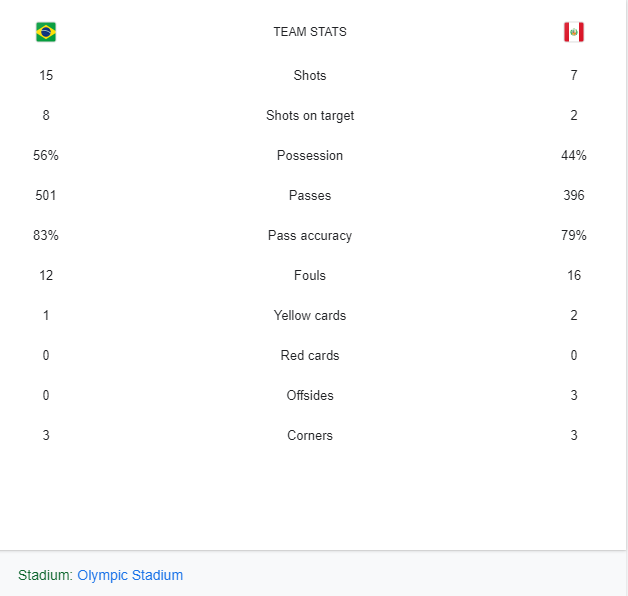Viewport: 628px width, 596px height.
Task: Select the Yellow cards label
Action: [x=310, y=316]
